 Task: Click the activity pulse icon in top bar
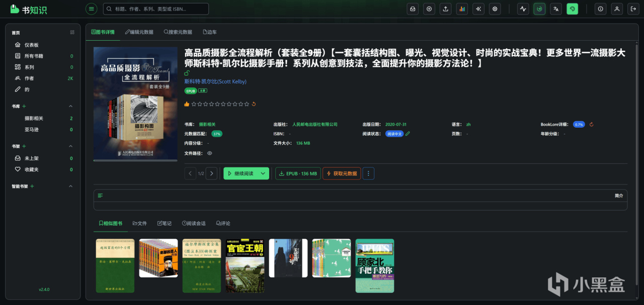[523, 9]
